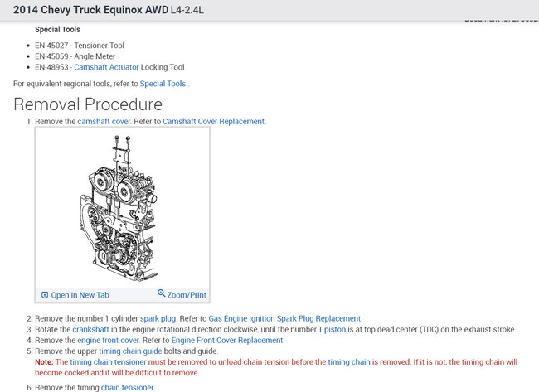
Task: Click the L4-2.4L engine label
Action: (187, 10)
